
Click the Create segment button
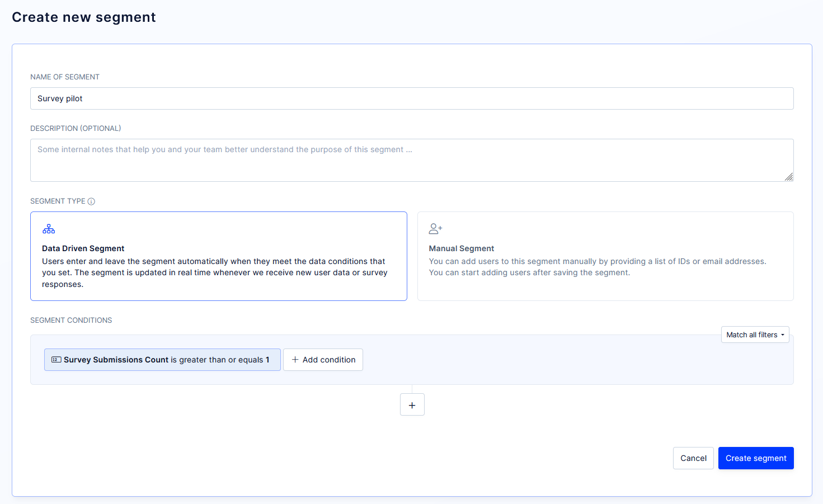click(756, 458)
